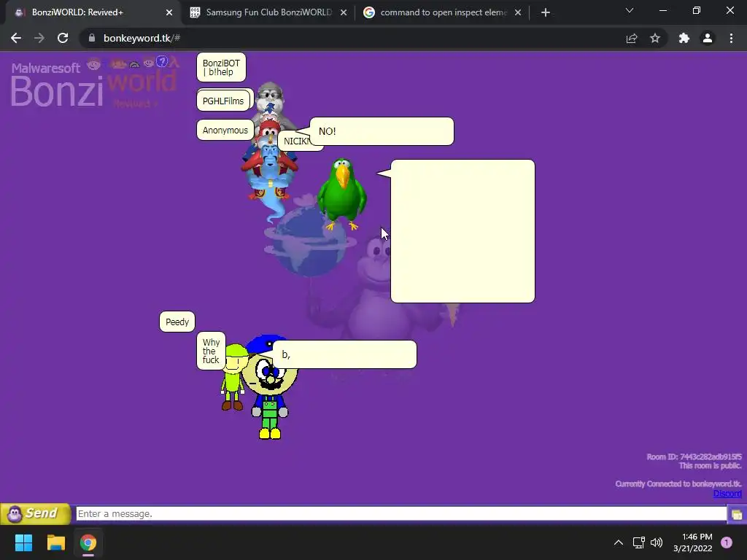Go back to previous page
Viewport: 747px width, 560px height.
coord(16,38)
